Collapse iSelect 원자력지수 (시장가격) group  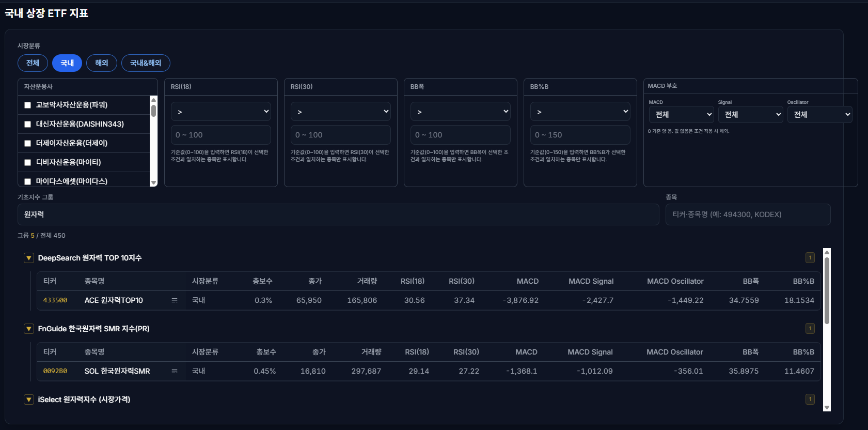tap(29, 400)
